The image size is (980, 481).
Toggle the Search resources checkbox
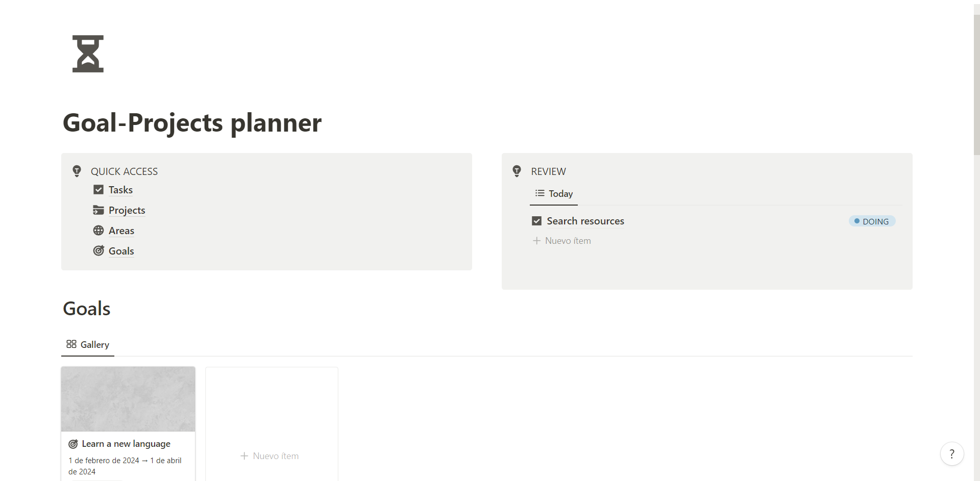pos(536,221)
